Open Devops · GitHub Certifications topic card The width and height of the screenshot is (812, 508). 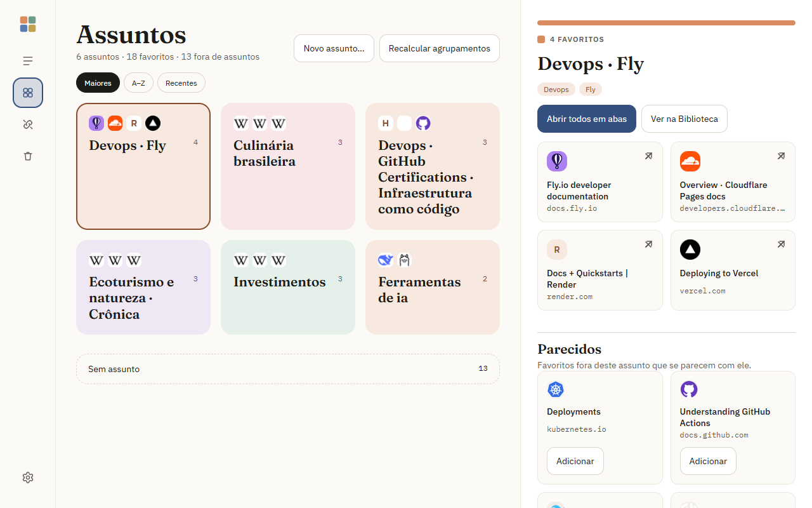click(433, 166)
